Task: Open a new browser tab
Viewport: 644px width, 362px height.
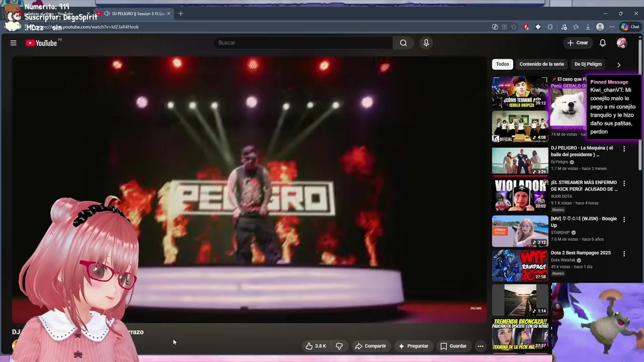Action: [181, 14]
